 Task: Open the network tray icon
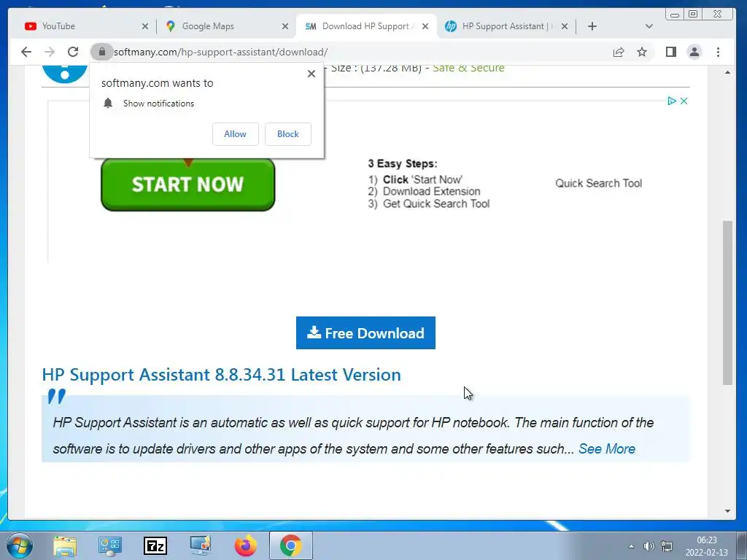(x=667, y=546)
